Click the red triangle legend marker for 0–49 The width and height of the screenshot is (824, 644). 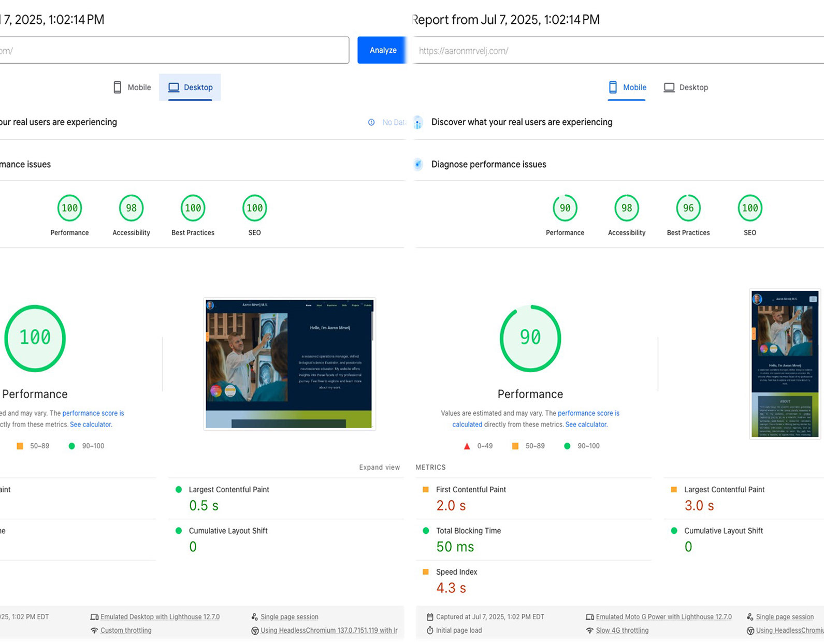pos(467,446)
